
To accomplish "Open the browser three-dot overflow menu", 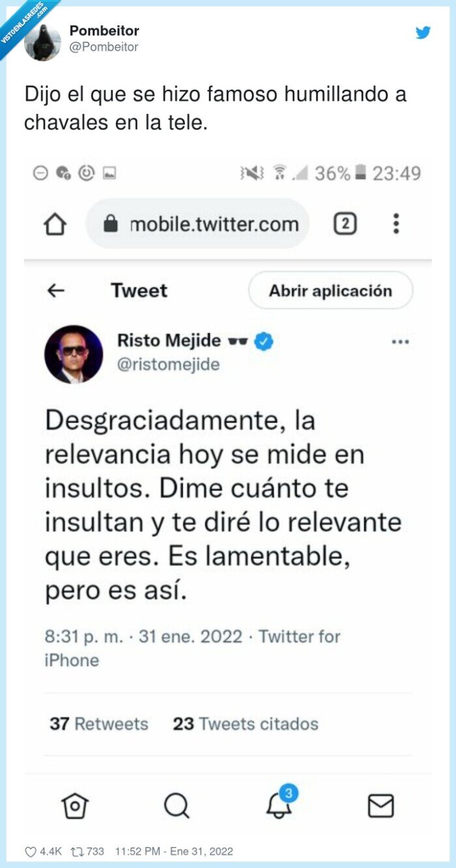I will point(395,223).
